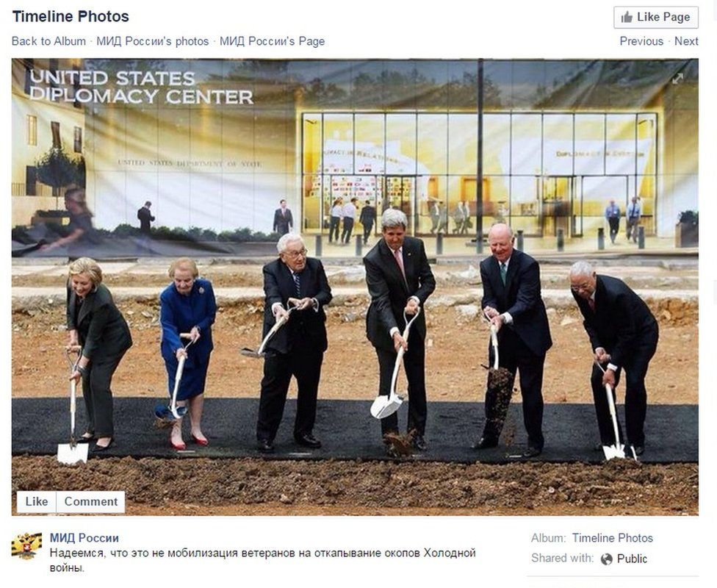Open МИД России's photos link

pyautogui.click(x=153, y=41)
